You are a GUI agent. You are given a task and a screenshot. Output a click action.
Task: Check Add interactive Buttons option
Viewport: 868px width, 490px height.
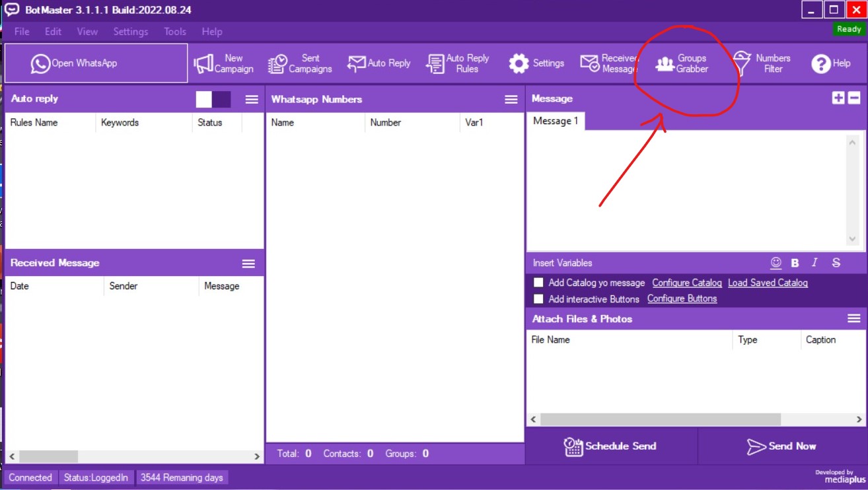[x=538, y=299]
